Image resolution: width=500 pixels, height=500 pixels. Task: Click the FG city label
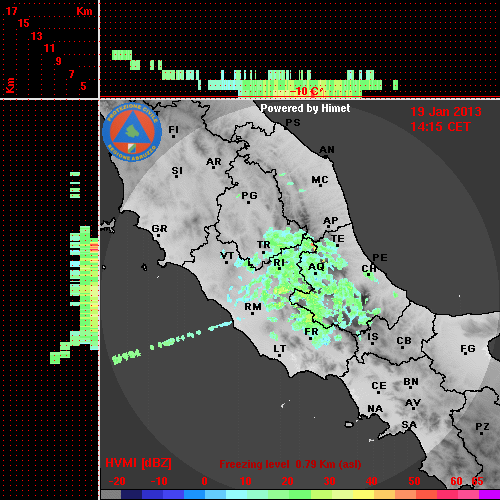(468, 349)
